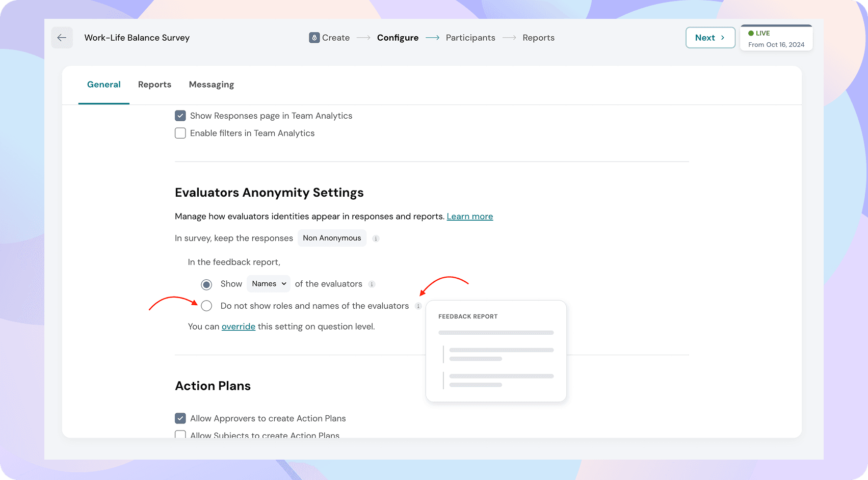The width and height of the screenshot is (868, 480).
Task: Click info icon next to Non Anonymous
Action: point(376,238)
